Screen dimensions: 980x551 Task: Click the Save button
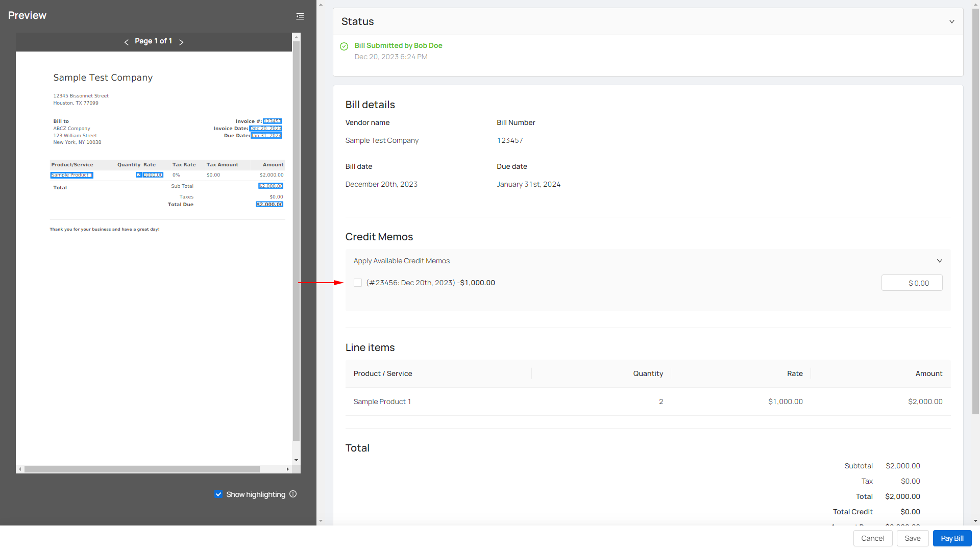912,538
